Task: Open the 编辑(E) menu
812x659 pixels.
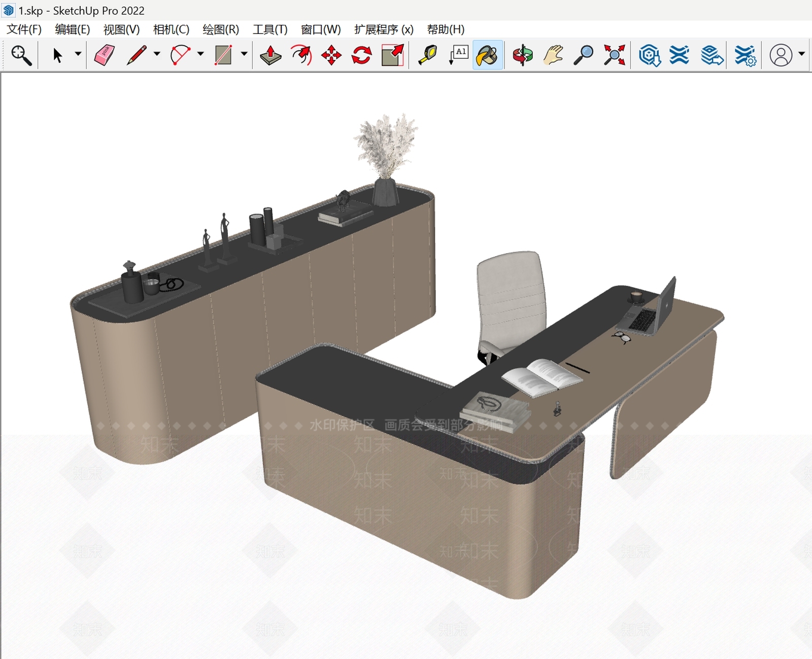Action: pos(73,29)
